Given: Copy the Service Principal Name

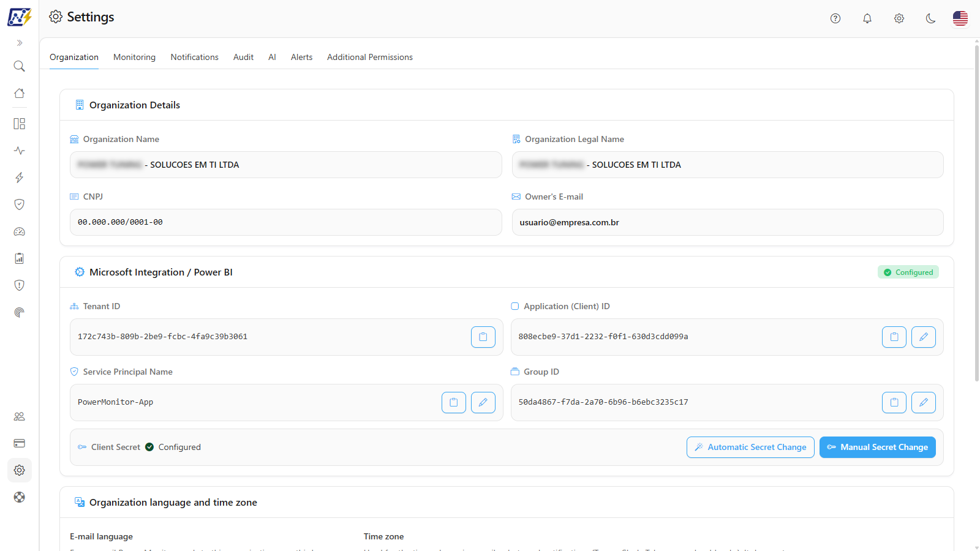Looking at the screenshot, I should pos(454,402).
